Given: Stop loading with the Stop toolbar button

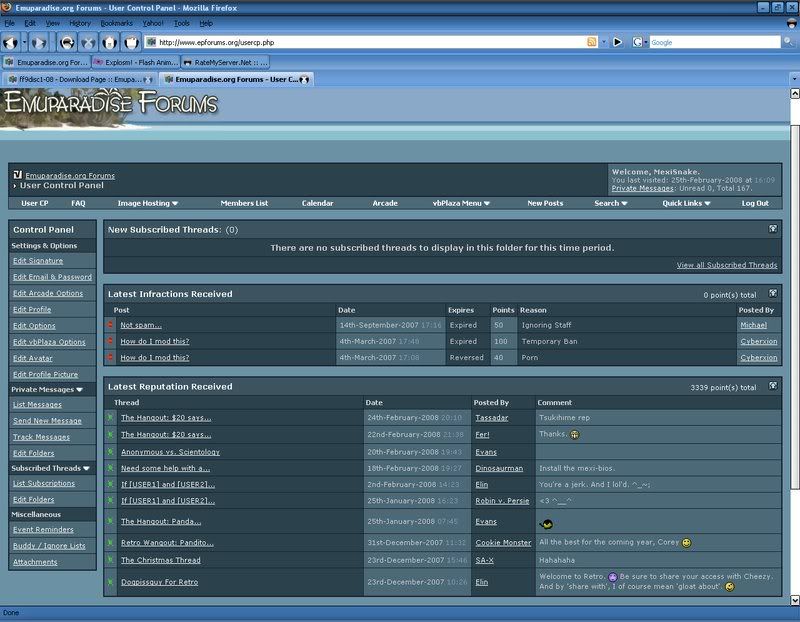Looking at the screenshot, I should point(88,42).
